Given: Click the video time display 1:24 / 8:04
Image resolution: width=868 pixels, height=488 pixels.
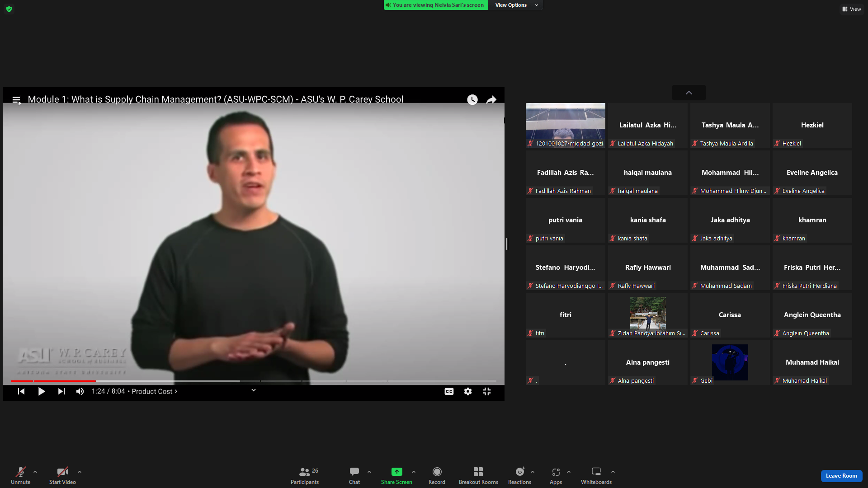Looking at the screenshot, I should 108,391.
